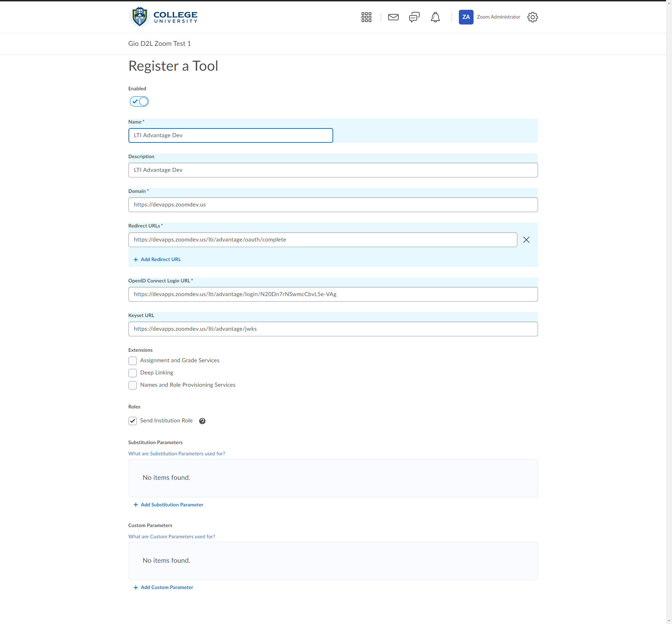Open the message alerts envelope icon
Screen dimensions: 672x624
(393, 17)
